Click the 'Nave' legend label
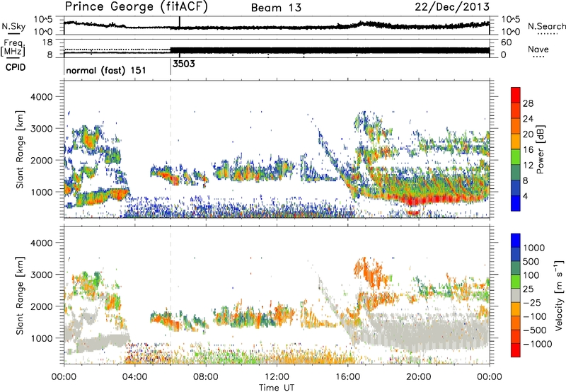This screenshot has width=566, height=392. pyautogui.click(x=538, y=49)
